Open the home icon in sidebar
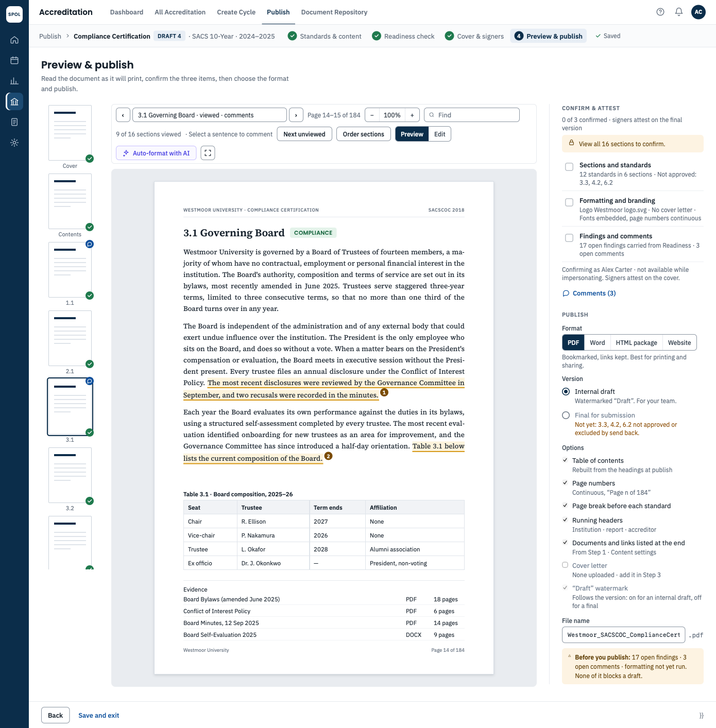This screenshot has width=716, height=728. click(x=14, y=40)
